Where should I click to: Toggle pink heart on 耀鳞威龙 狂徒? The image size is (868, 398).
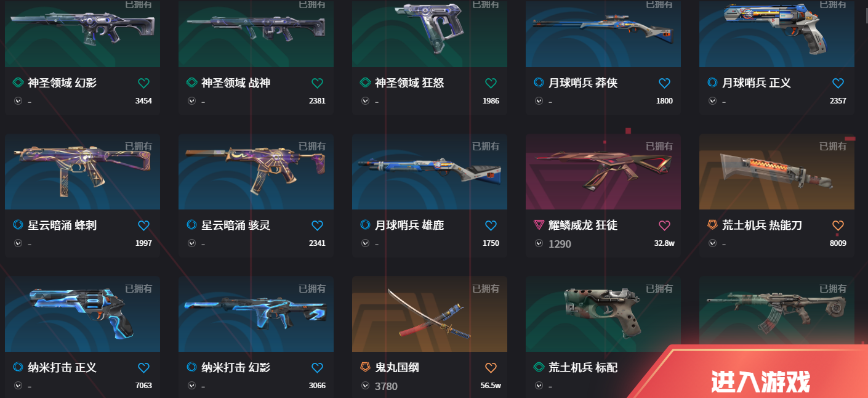[664, 225]
